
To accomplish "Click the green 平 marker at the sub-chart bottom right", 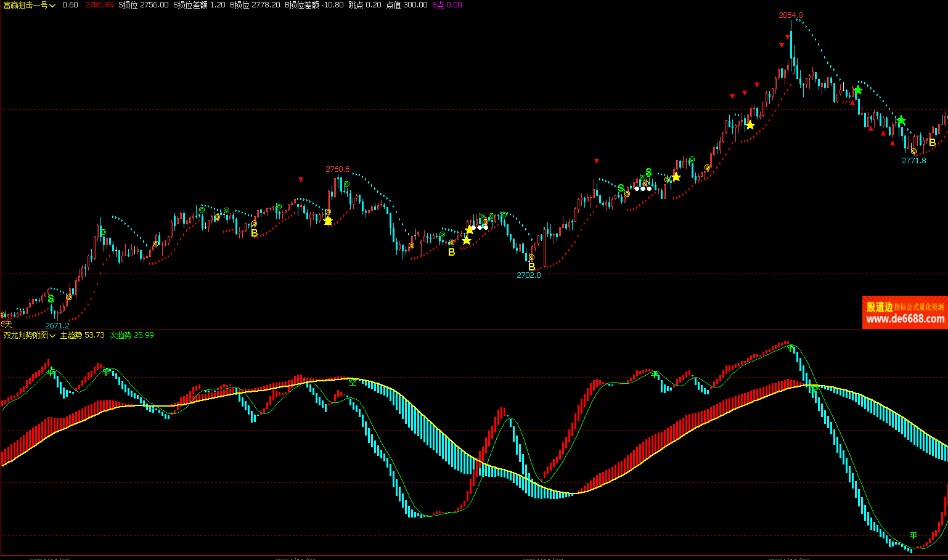I will point(913,535).
